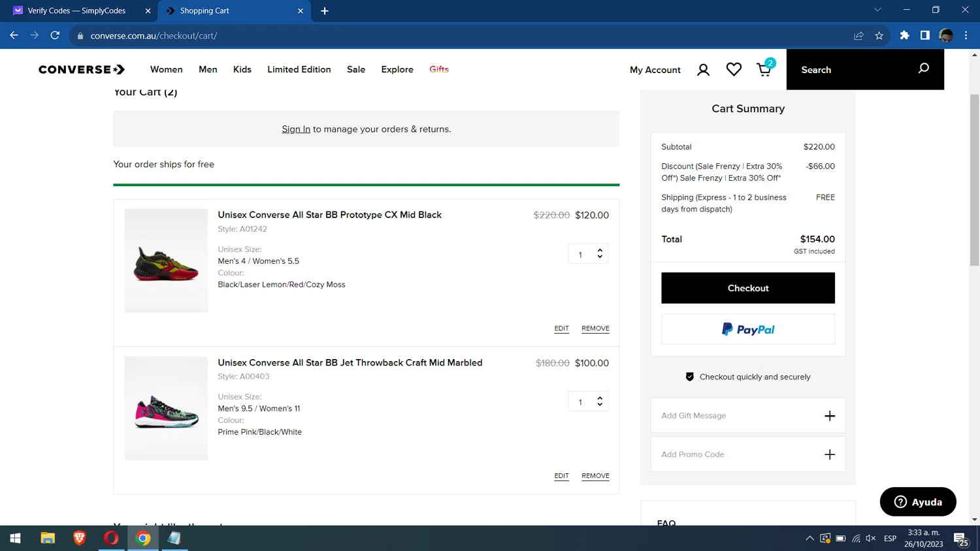The height and width of the screenshot is (551, 980).
Task: Open the Converse logo homepage link
Action: [82, 69]
